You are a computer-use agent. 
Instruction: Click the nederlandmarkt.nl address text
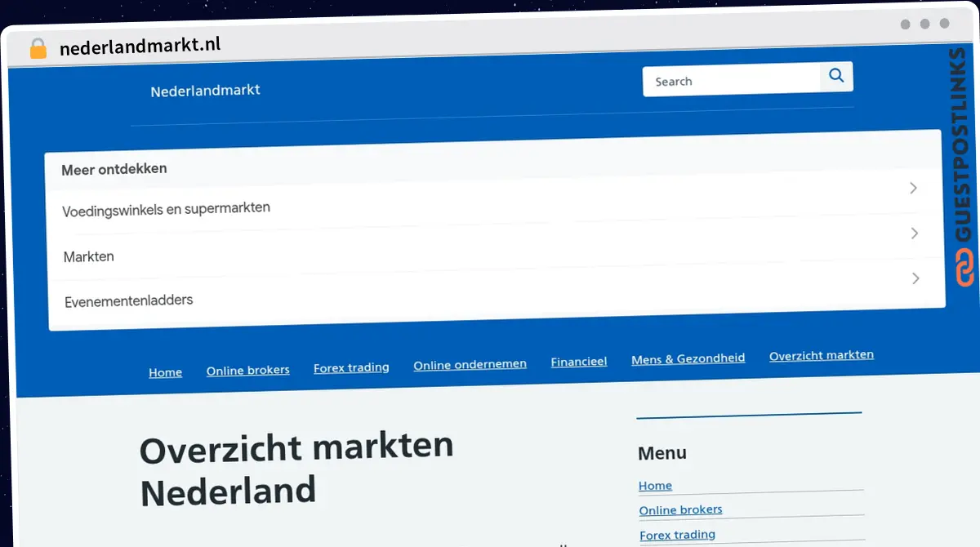[x=140, y=46]
